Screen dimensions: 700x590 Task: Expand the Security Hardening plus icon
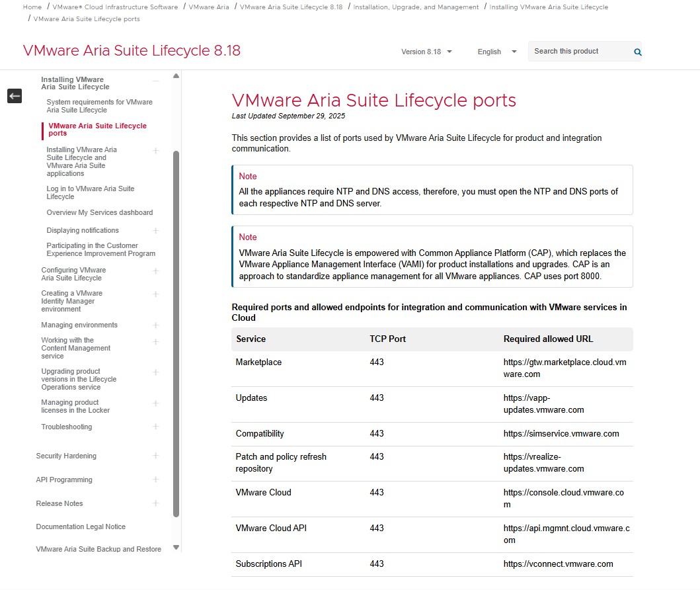(x=156, y=456)
